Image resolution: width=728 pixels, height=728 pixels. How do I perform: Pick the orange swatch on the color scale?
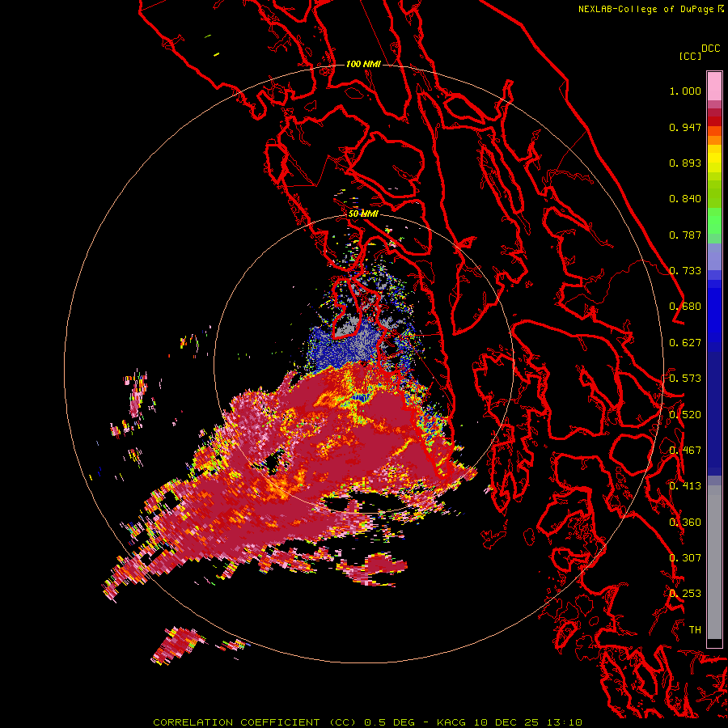tap(714, 140)
